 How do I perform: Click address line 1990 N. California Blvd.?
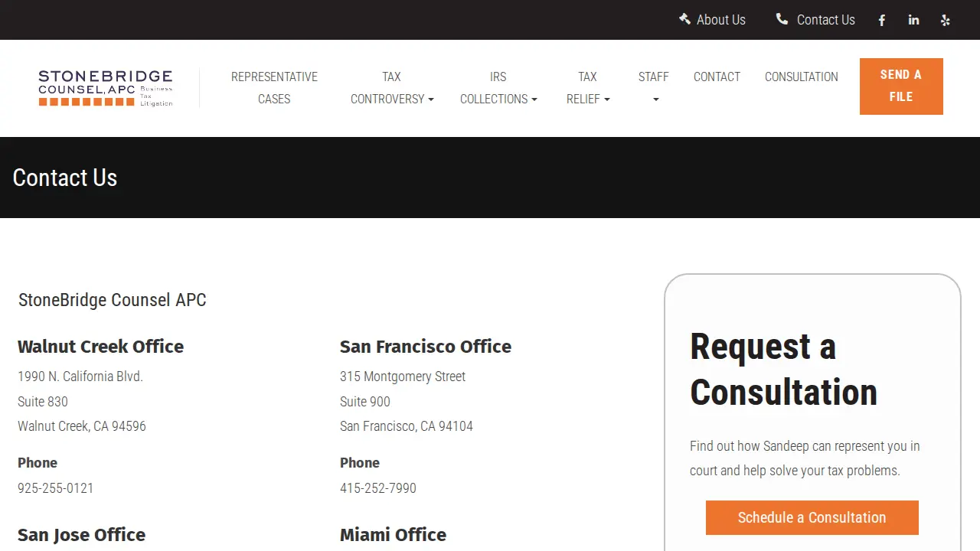pos(80,377)
